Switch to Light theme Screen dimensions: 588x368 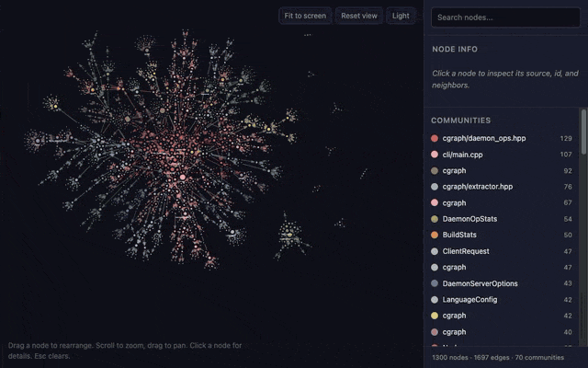tap(401, 16)
